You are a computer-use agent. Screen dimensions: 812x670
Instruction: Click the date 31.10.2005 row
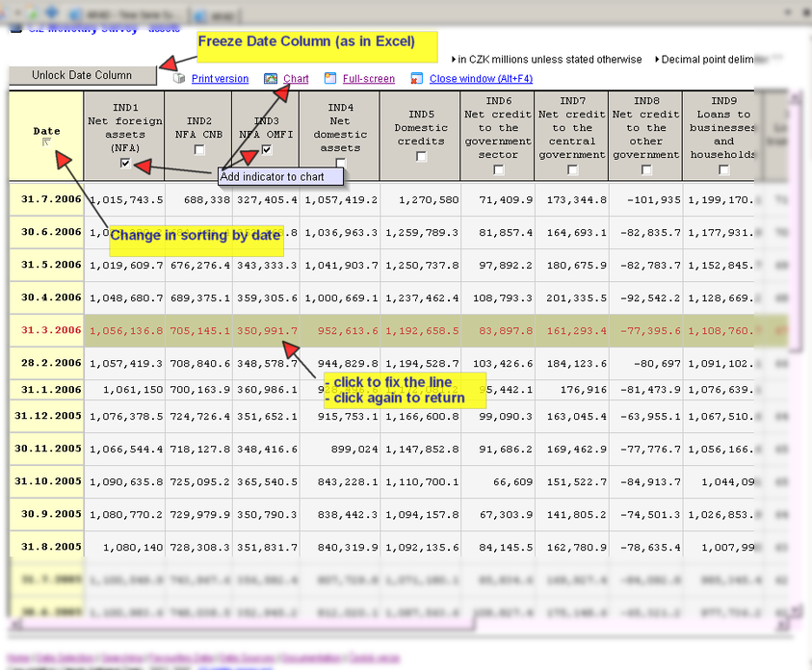click(x=48, y=481)
